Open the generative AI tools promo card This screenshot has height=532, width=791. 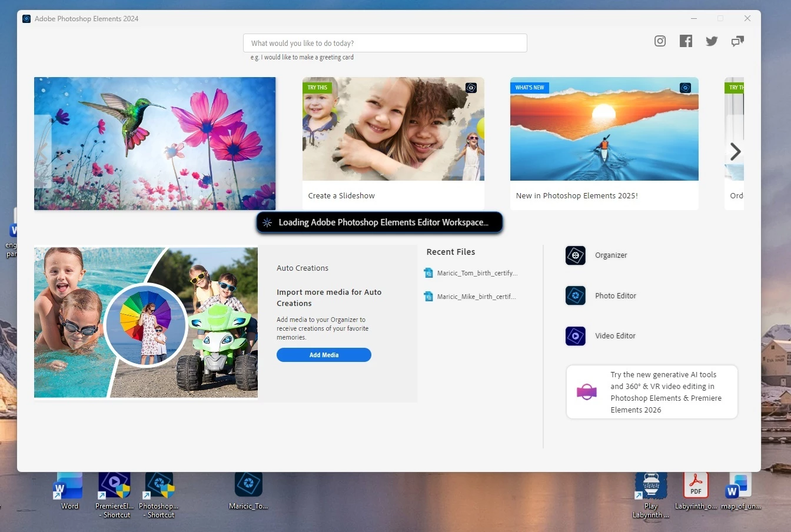coord(652,392)
